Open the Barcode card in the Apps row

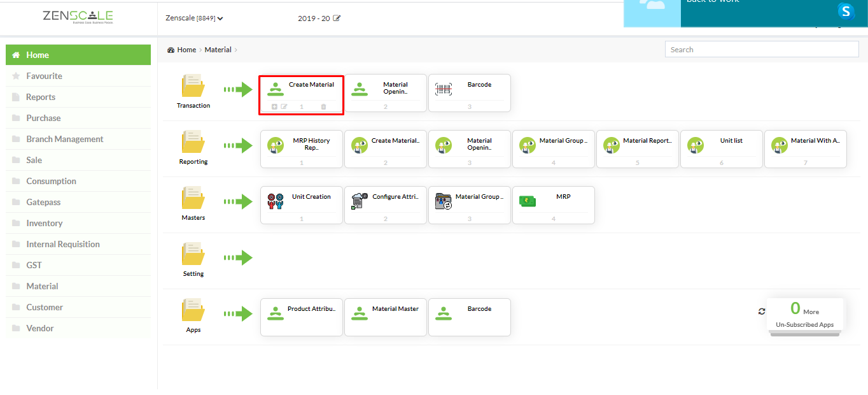point(470,317)
